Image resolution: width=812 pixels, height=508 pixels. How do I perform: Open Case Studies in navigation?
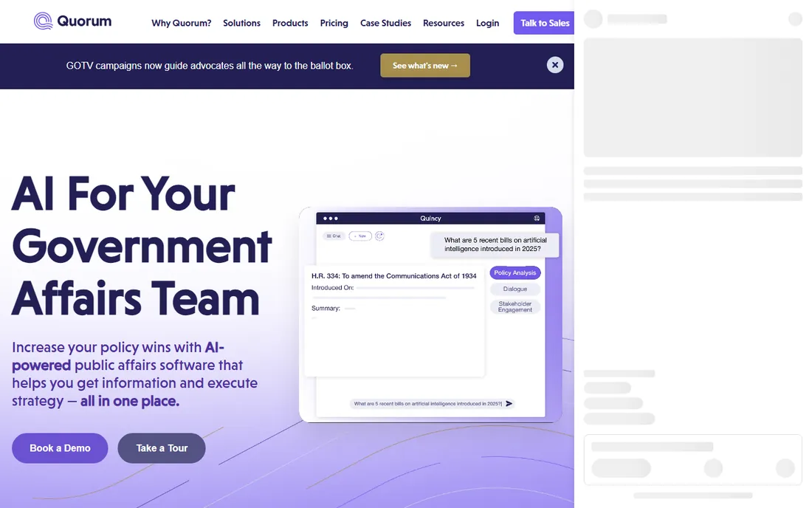[x=386, y=24]
